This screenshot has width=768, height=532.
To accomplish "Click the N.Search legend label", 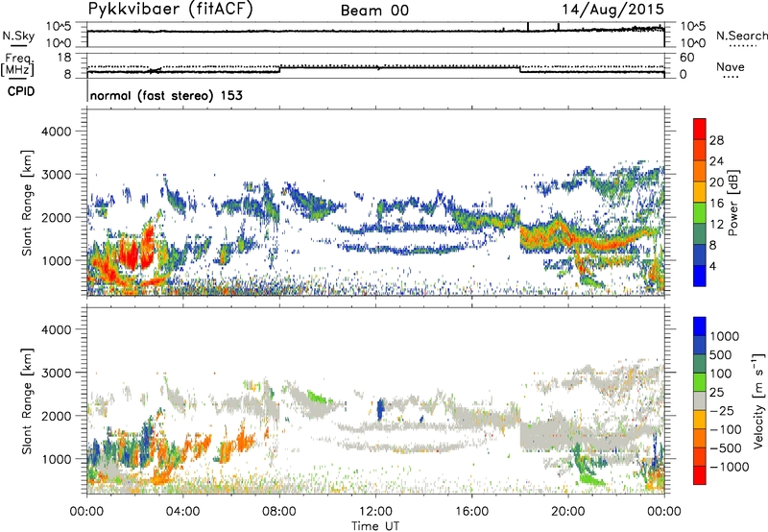I will point(742,36).
